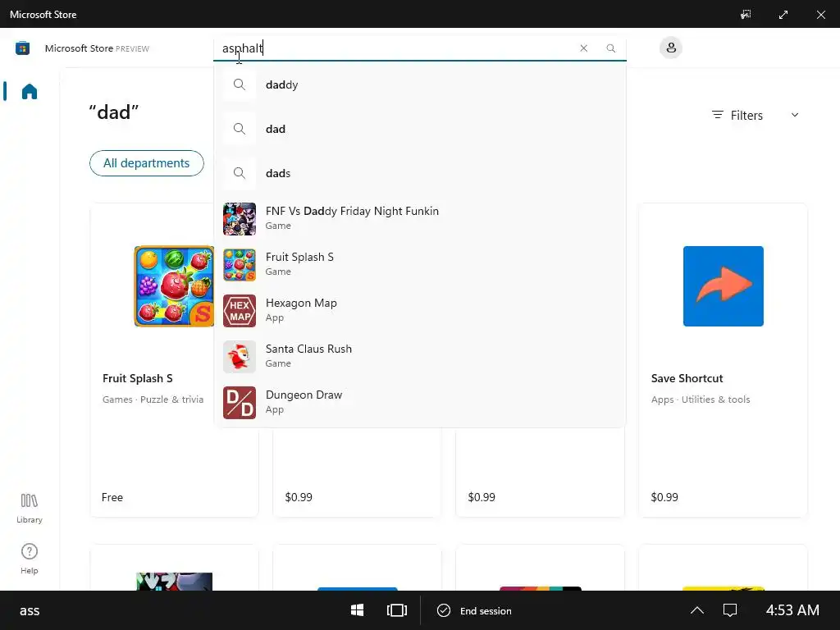Image resolution: width=840 pixels, height=630 pixels.
Task: Click the Apps · Utilities & tools category text
Action: tap(701, 399)
